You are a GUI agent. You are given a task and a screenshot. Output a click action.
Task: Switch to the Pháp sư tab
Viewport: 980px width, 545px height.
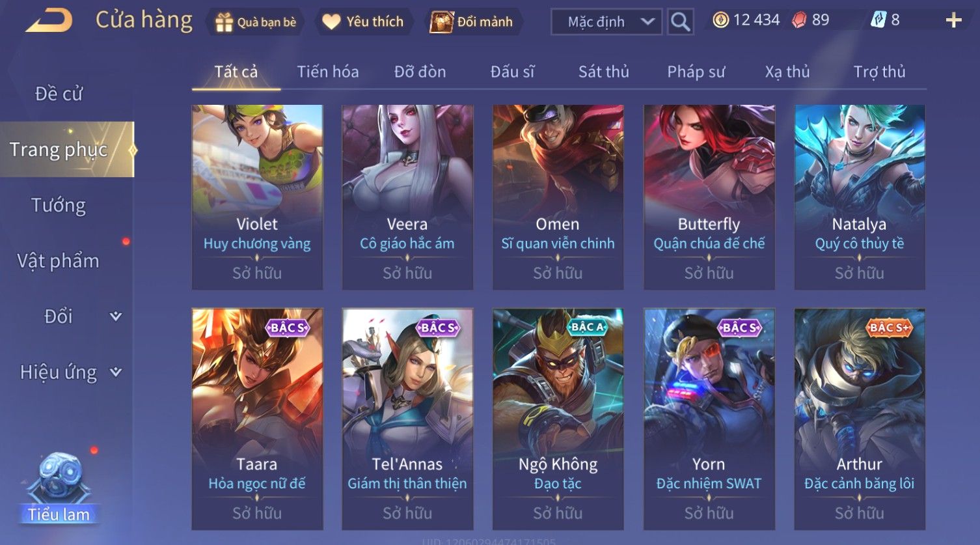coord(696,72)
